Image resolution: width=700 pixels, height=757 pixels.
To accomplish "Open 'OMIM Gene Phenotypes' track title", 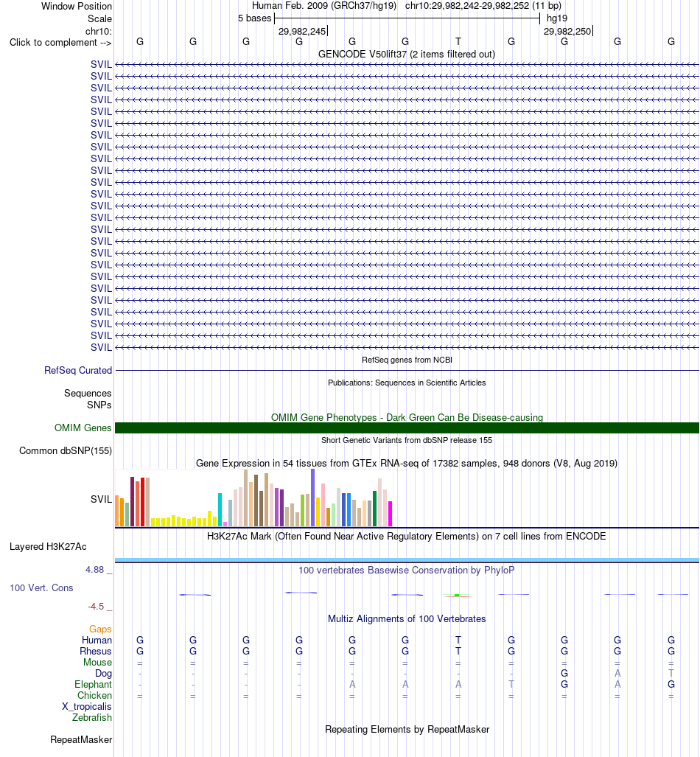I will pos(407,417).
